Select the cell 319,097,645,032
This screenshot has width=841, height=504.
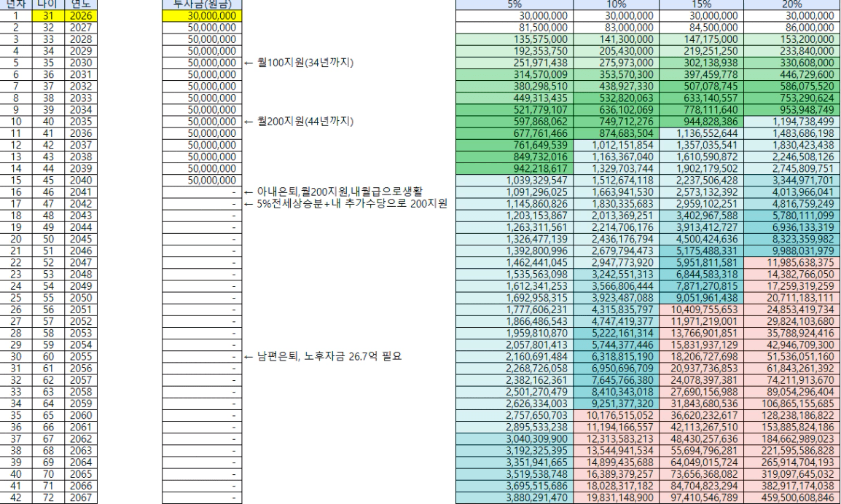[791, 475]
